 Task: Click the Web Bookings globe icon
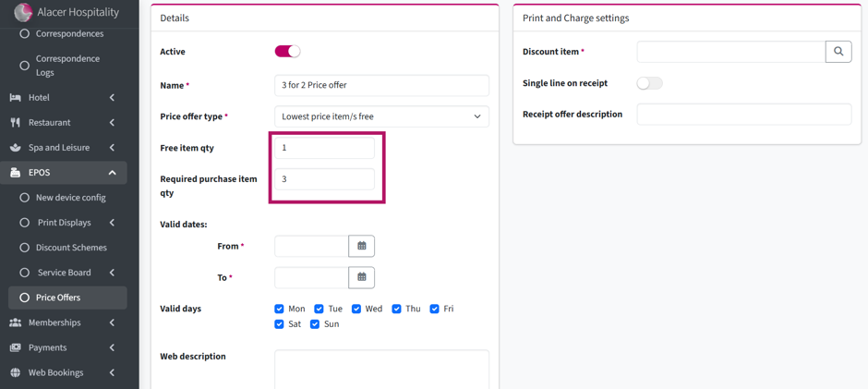[16, 373]
